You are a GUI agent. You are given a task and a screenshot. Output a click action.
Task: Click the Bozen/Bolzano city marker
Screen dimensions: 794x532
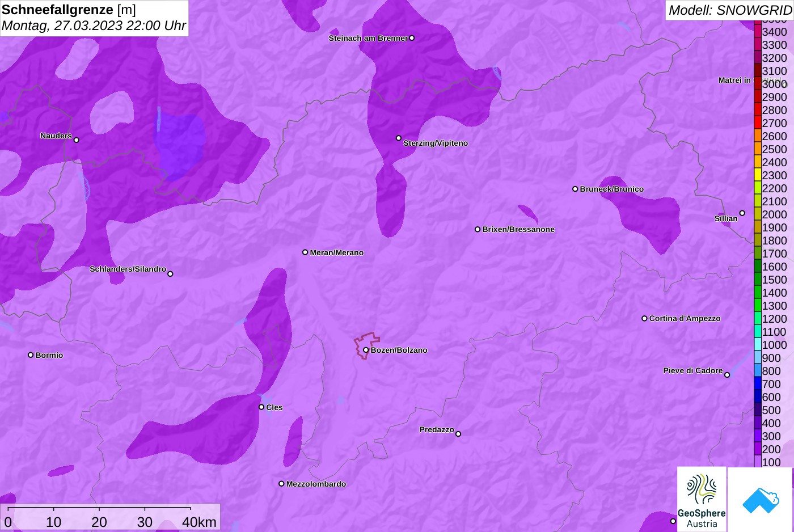click(366, 350)
